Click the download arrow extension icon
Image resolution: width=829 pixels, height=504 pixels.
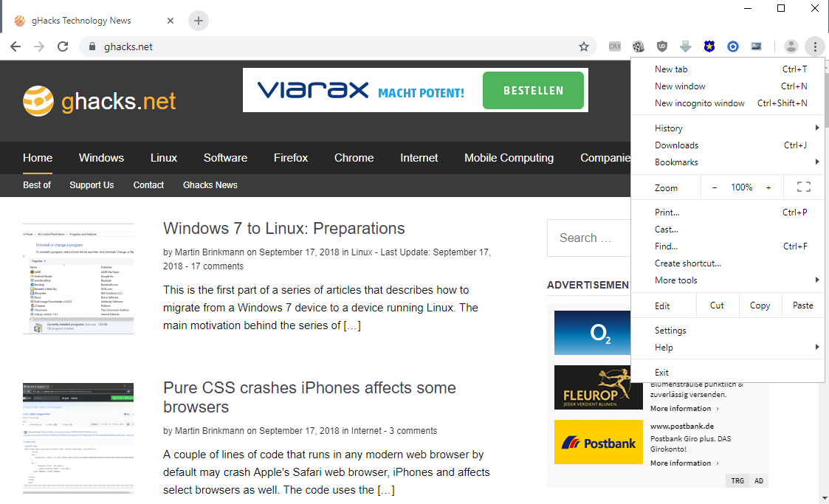point(686,46)
